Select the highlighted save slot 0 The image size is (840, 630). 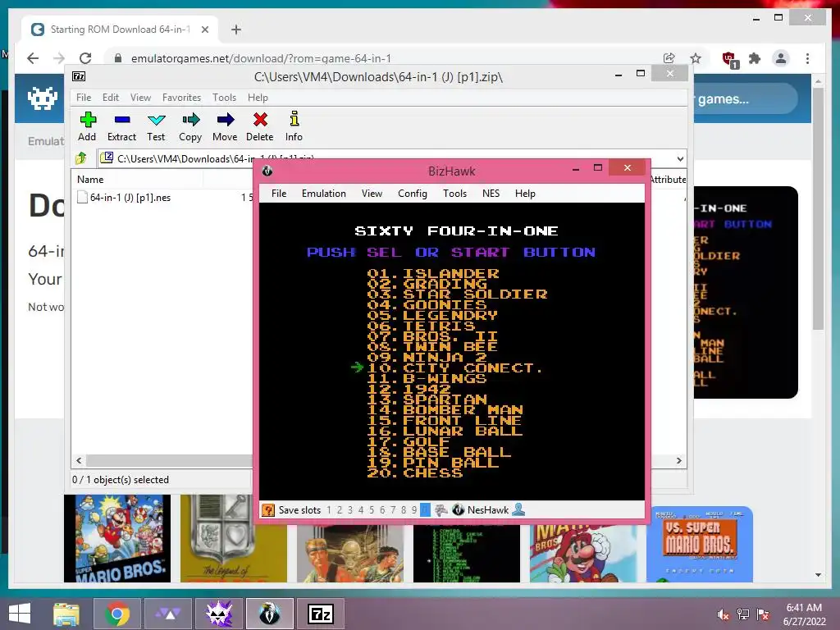point(425,510)
